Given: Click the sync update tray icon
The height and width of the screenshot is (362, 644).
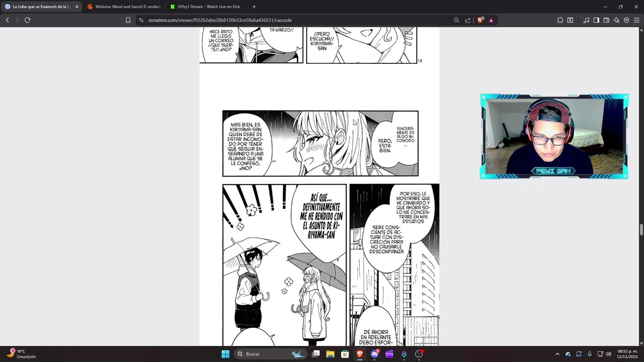Looking at the screenshot, I should [579, 354].
